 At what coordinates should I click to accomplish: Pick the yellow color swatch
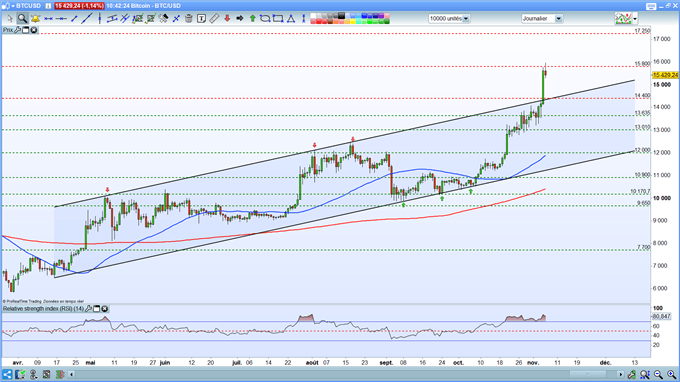point(352,21)
